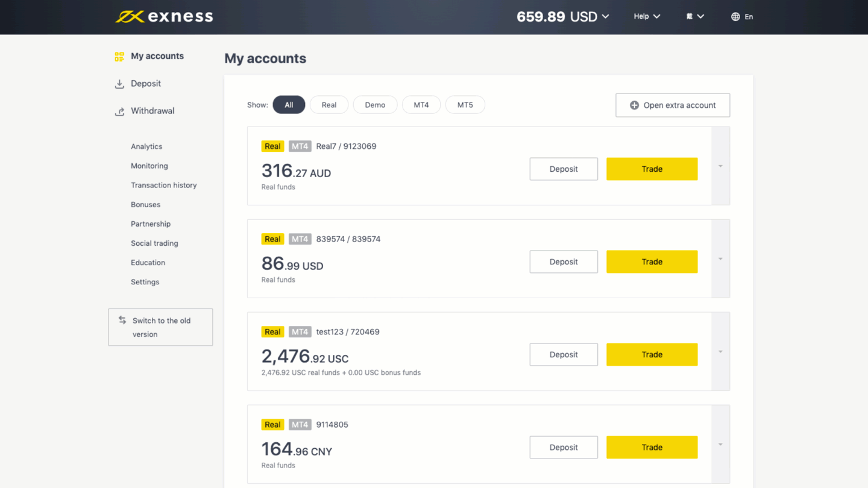Filter accounts by Demo
This screenshot has width=868, height=488.
point(375,105)
